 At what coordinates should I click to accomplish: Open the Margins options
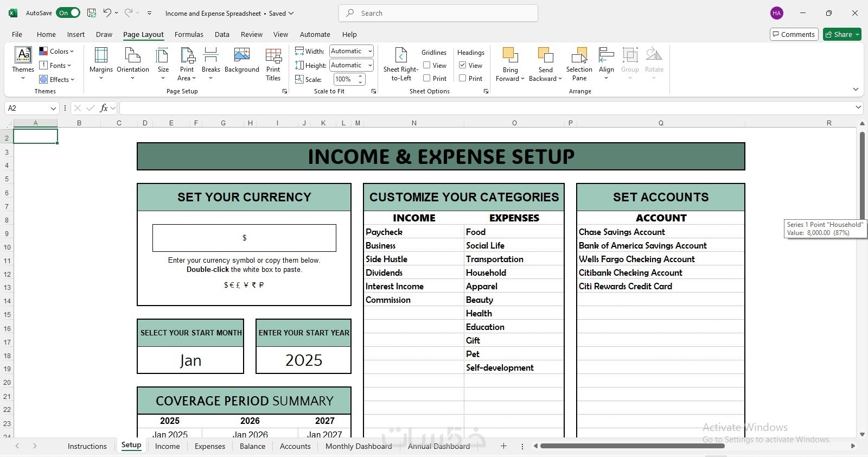coord(101,63)
